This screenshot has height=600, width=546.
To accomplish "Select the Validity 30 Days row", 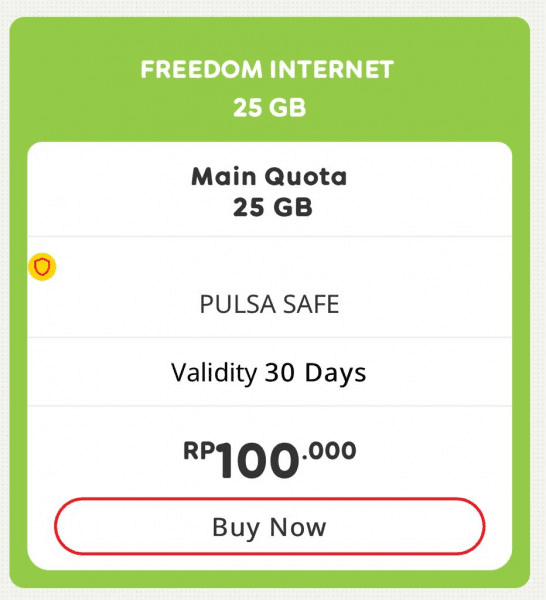I will (x=269, y=372).
